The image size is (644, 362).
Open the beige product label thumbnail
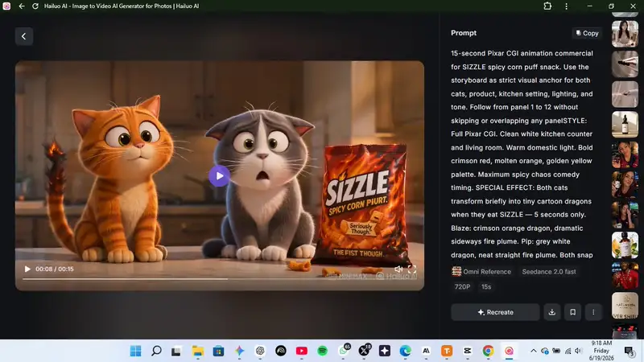[x=625, y=306]
